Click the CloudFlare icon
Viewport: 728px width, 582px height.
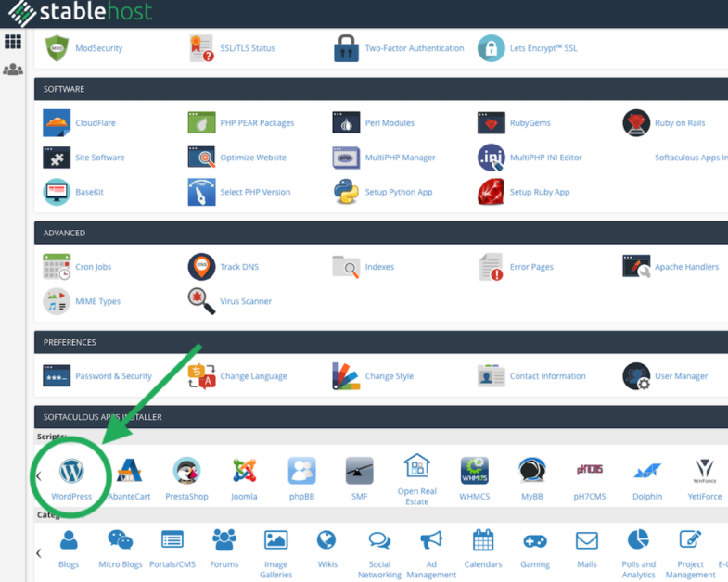pos(57,122)
